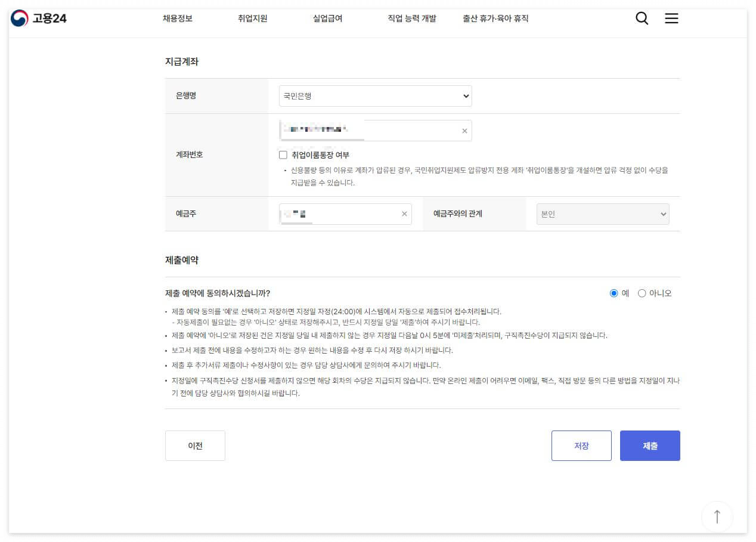The width and height of the screenshot is (756, 542).
Task: Click the 제출 submit button
Action: point(650,445)
